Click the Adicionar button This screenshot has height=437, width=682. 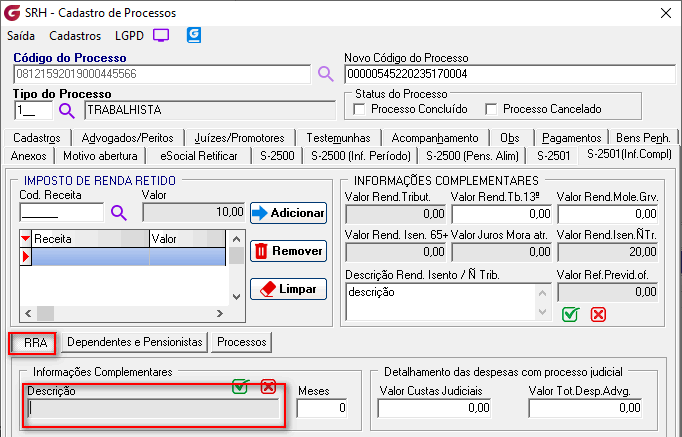click(x=288, y=213)
